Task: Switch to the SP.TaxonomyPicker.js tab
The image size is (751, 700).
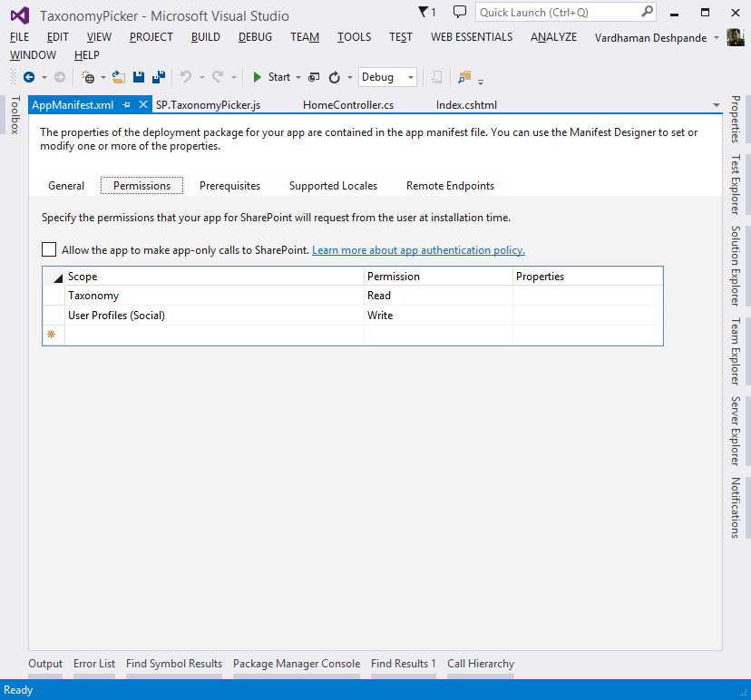Action: click(208, 105)
